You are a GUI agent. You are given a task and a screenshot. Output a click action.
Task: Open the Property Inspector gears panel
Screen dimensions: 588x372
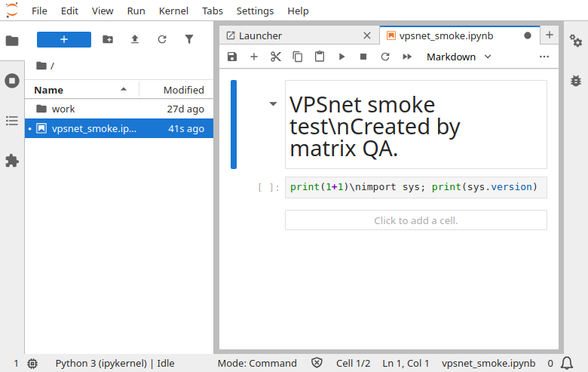[x=576, y=41]
